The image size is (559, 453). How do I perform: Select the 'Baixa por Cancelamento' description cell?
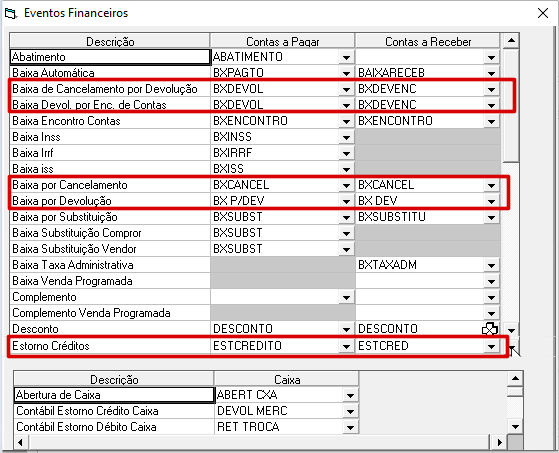pyautogui.click(x=110, y=185)
